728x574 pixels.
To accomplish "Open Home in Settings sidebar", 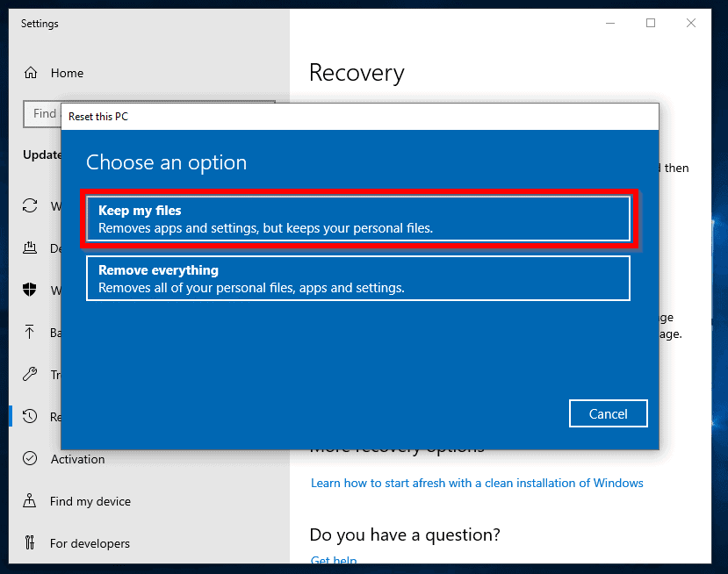I will click(67, 73).
